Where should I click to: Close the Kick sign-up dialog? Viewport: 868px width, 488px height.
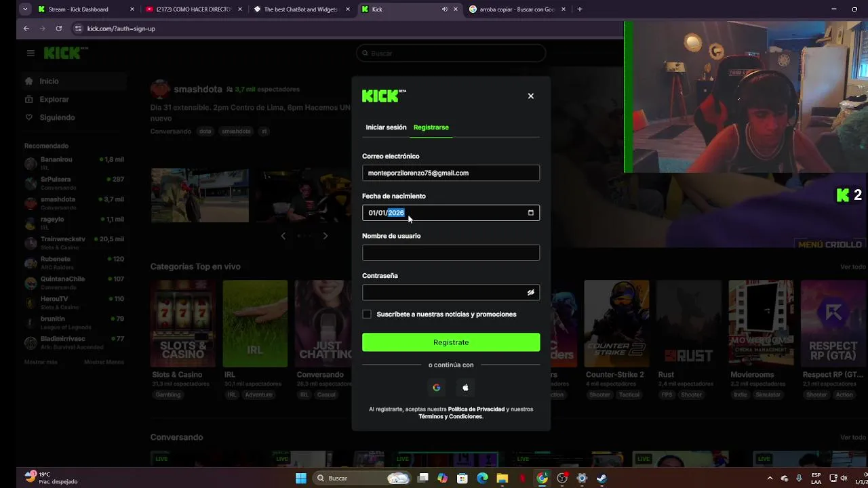(531, 96)
